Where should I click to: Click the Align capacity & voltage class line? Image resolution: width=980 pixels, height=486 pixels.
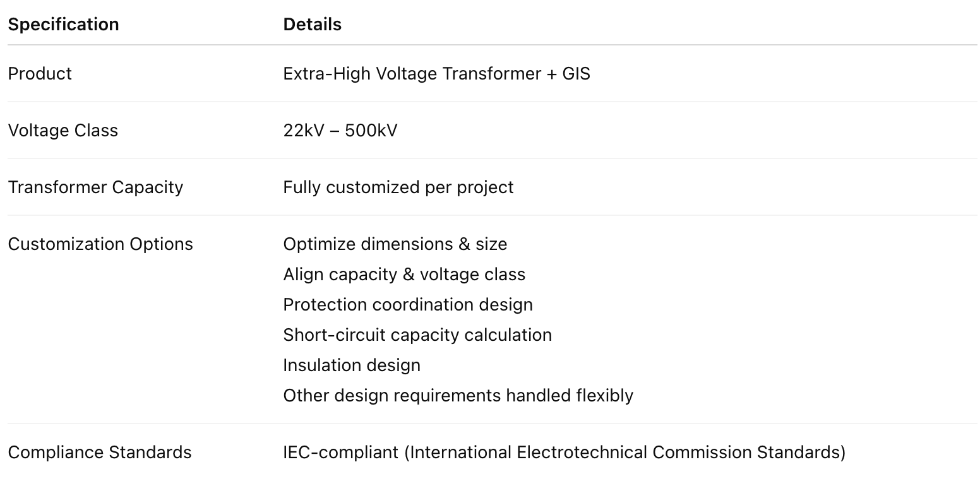coord(404,275)
